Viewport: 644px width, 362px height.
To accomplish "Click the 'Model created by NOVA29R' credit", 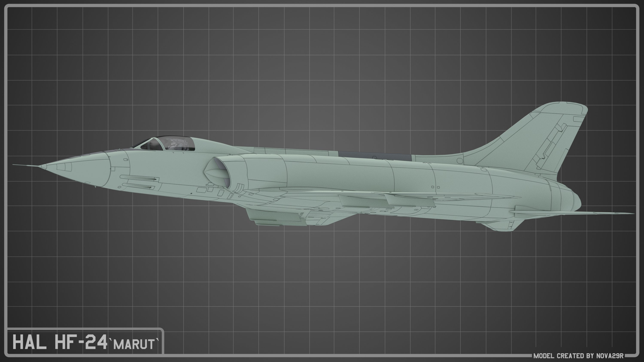I will (578, 356).
